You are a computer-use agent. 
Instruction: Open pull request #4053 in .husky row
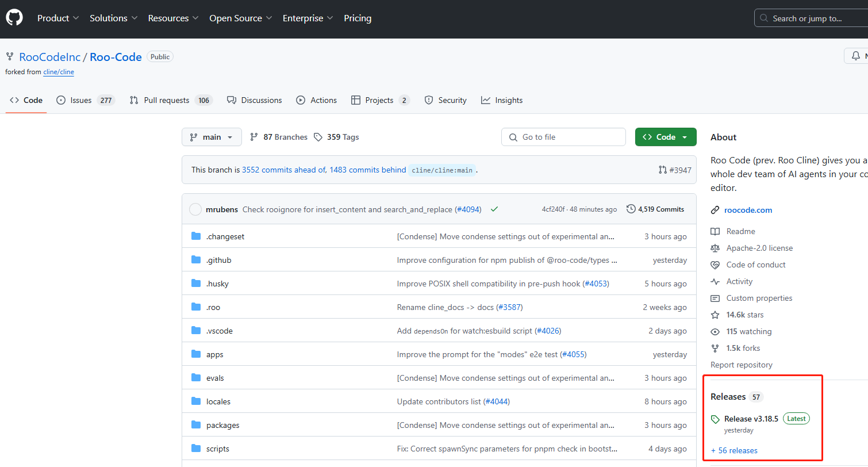click(596, 284)
